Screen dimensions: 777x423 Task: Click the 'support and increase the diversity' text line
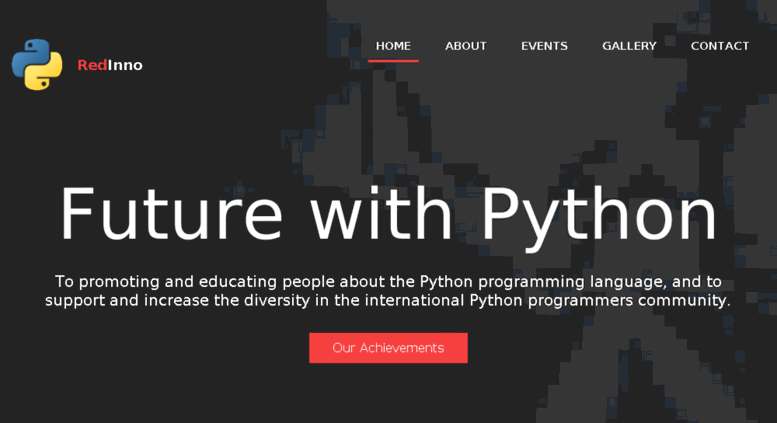388,300
